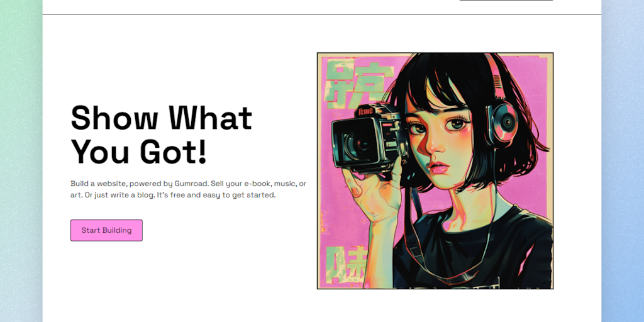Click the cut-off button edge above divider
The image size is (644, 322).
coord(506,1)
